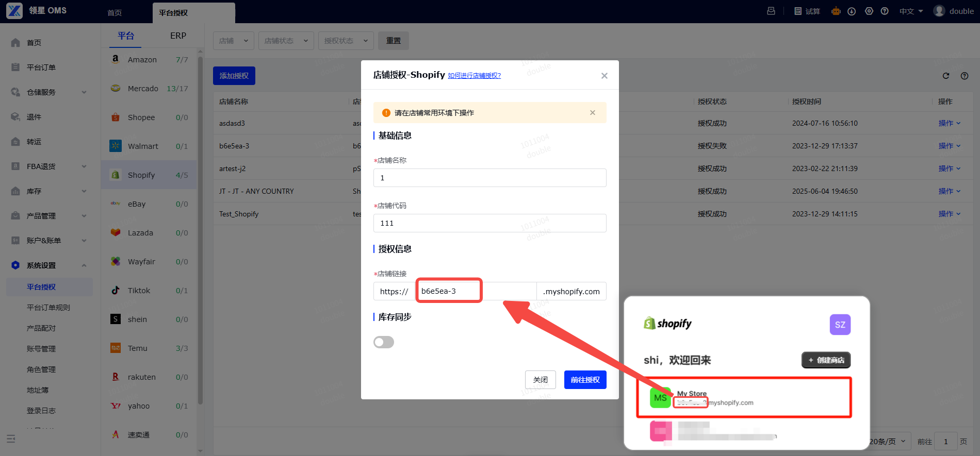Select the Walmart platform entry
This screenshot has width=980, height=456.
point(149,146)
